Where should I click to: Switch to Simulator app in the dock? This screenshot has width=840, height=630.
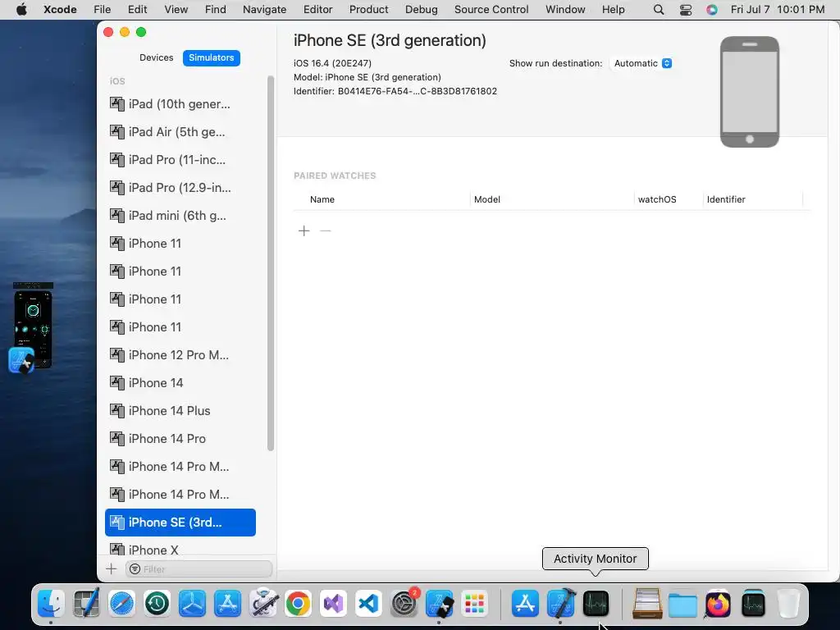point(440,604)
